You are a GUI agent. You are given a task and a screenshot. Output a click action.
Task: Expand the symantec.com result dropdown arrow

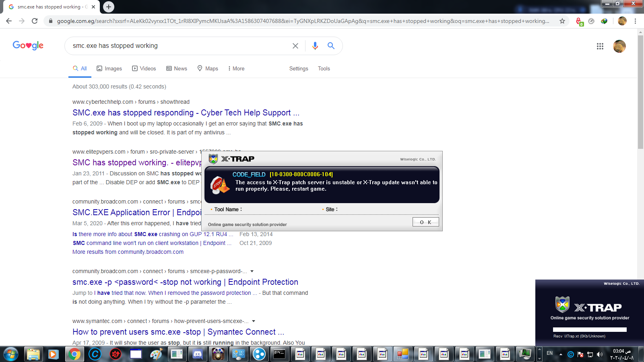[254, 321]
